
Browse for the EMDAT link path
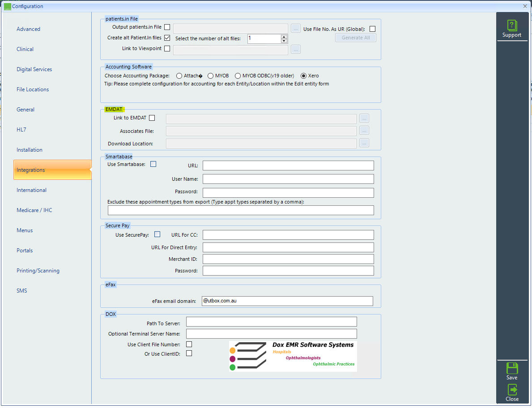point(364,118)
